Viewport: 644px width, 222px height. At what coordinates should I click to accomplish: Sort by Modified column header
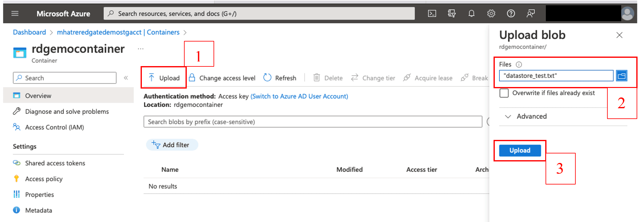[x=350, y=170]
